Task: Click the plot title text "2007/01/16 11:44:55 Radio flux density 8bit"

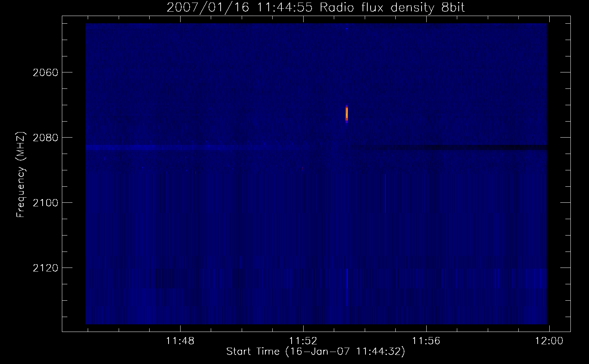Action: coord(316,7)
